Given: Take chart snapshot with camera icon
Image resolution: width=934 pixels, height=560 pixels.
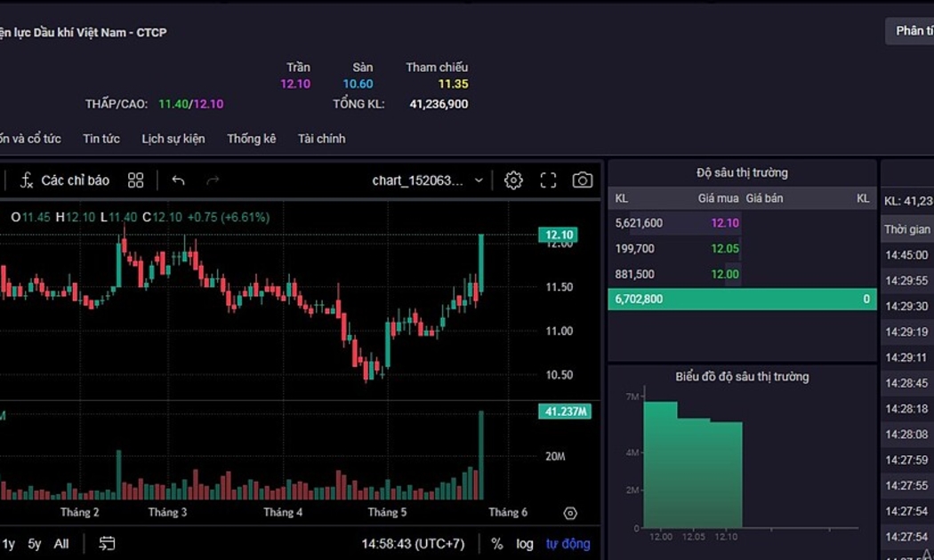Looking at the screenshot, I should 583,180.
